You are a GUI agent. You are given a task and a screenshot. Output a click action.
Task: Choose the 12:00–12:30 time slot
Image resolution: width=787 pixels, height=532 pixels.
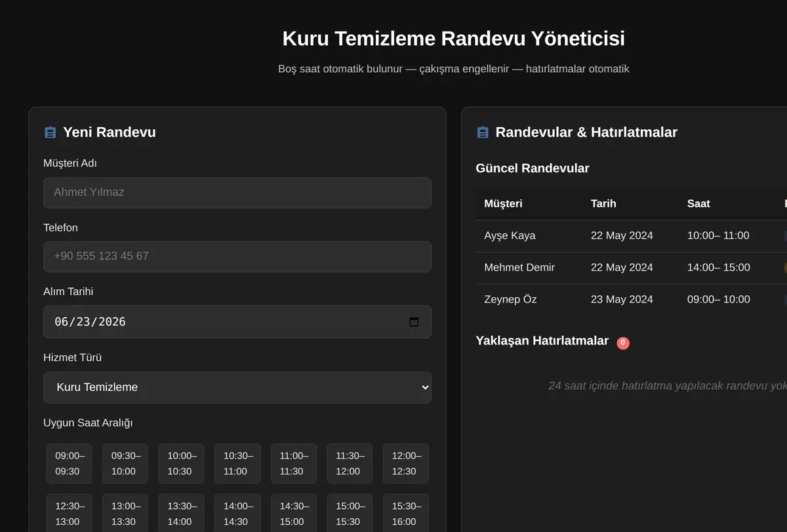tap(406, 464)
